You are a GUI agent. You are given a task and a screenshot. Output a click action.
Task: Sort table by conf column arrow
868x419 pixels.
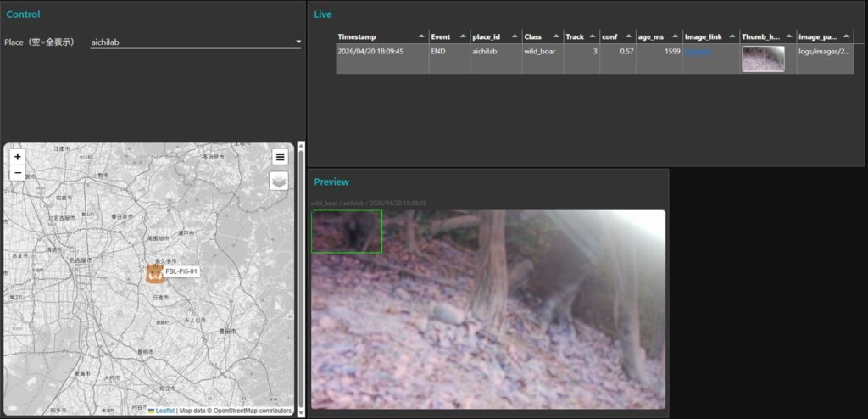[628, 36]
